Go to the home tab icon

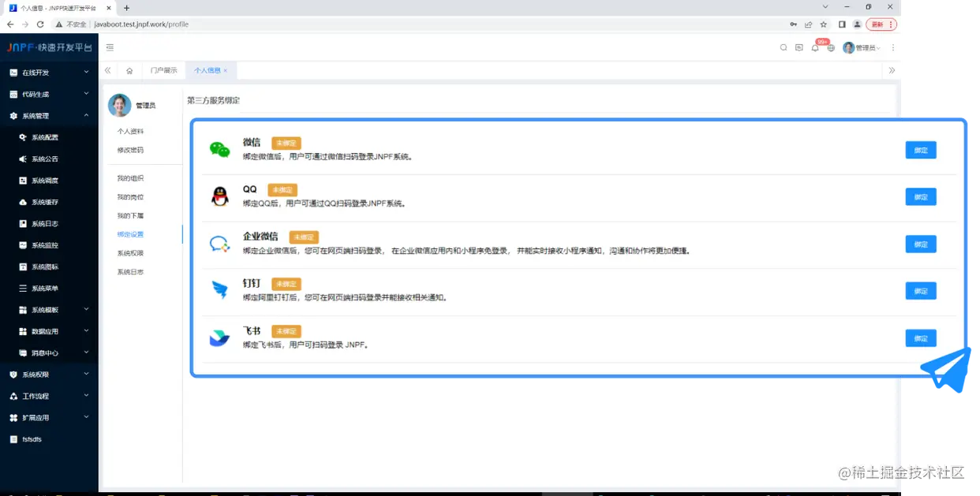click(129, 70)
